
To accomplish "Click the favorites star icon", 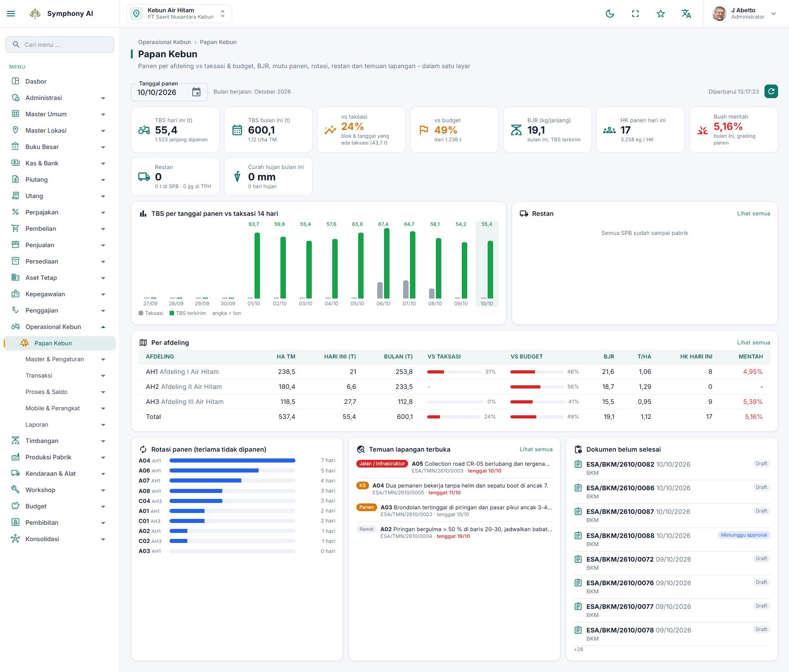I will click(661, 14).
